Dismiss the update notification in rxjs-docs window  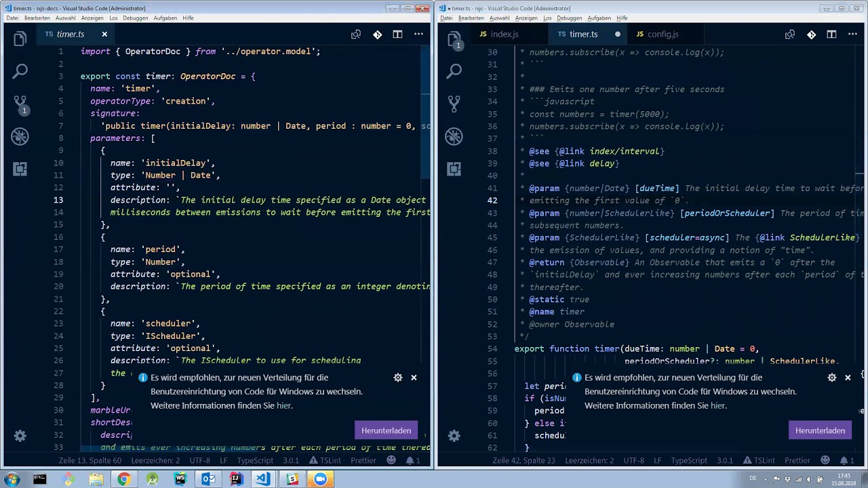tap(414, 378)
